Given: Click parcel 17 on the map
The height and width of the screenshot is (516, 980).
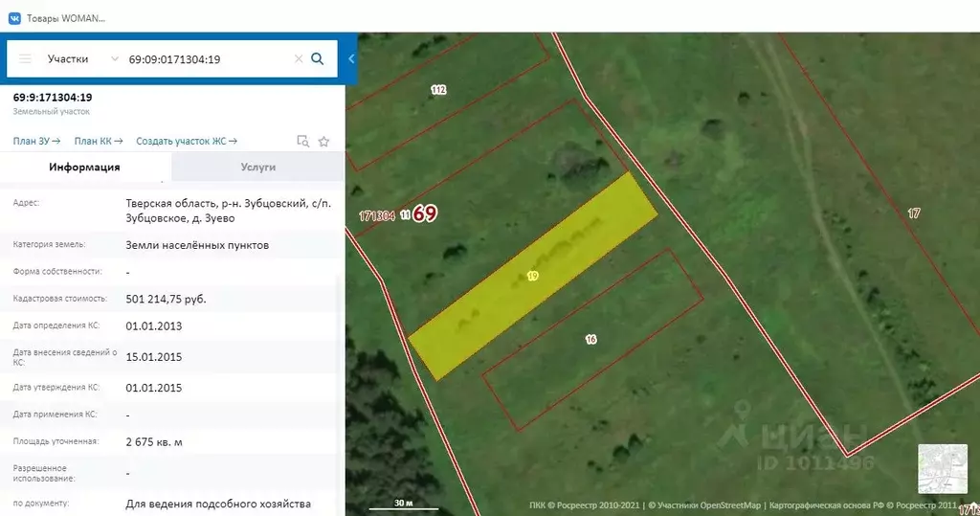Looking at the screenshot, I should click(x=913, y=213).
